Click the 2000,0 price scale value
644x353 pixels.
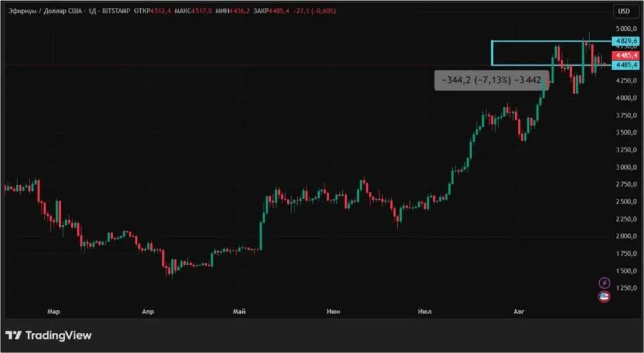click(x=625, y=236)
